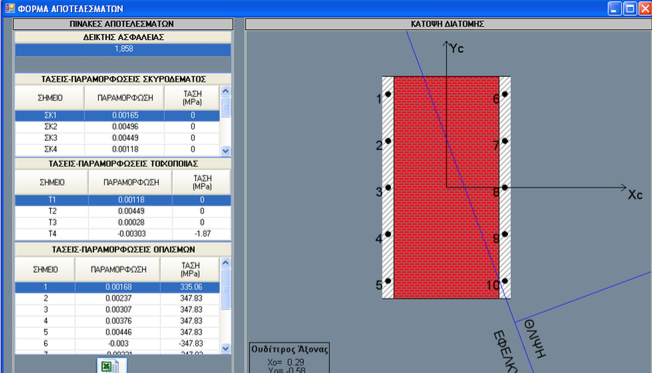This screenshot has height=374, width=652.
Task: Click ΤΑΣΕΙΣ-ΠΑΡΑΜΟΡΦΩΣΕΙΣ ΣΚΥΡΟΔΕΜΑΤΟΣ title
Action: 123,79
